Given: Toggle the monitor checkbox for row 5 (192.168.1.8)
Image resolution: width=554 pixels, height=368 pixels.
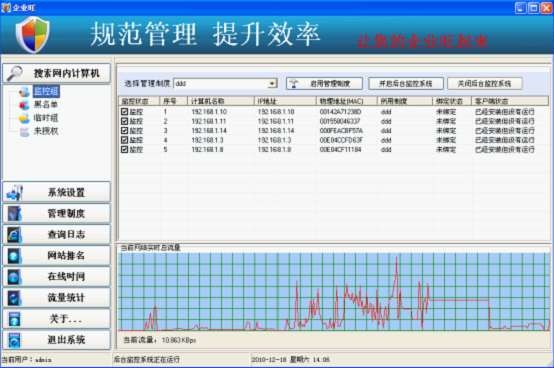Looking at the screenshot, I should (x=124, y=149).
